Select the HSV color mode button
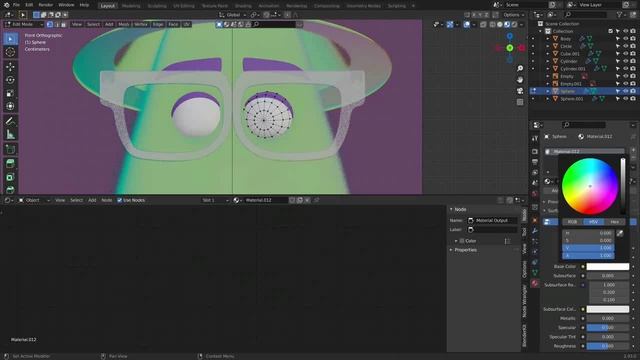 (593, 222)
